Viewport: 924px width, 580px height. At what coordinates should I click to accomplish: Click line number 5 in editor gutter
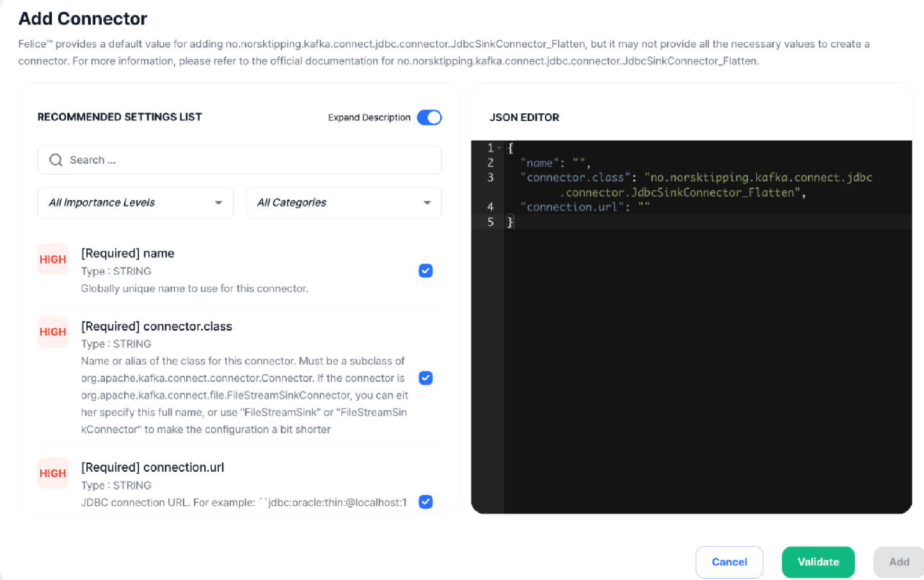pos(490,222)
